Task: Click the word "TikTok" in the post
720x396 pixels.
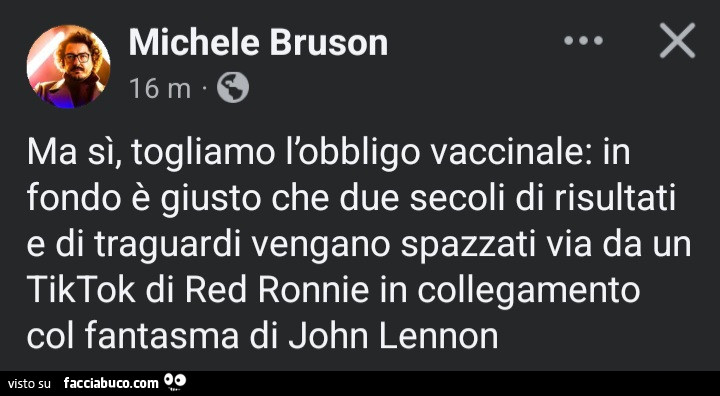Action: pyautogui.click(x=81, y=290)
